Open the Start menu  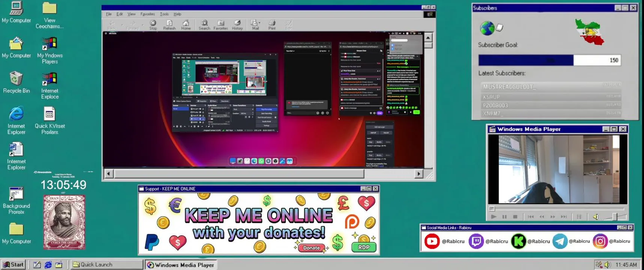[13, 265]
